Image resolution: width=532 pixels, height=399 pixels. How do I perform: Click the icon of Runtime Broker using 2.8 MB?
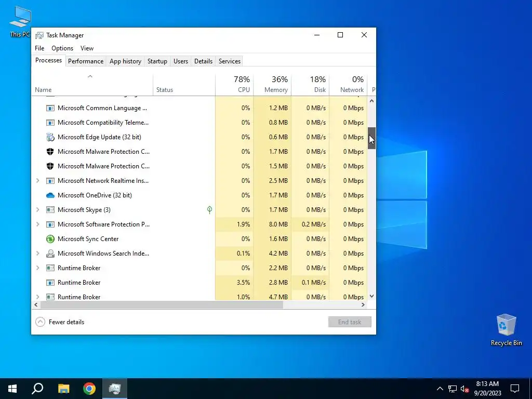50,283
